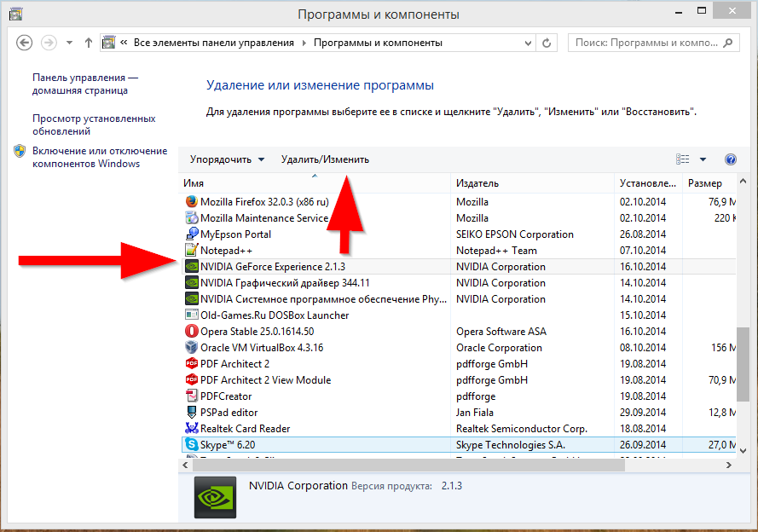This screenshot has height=532, width=758.
Task: Click the vertical scrollbar down arrow
Action: 743,451
